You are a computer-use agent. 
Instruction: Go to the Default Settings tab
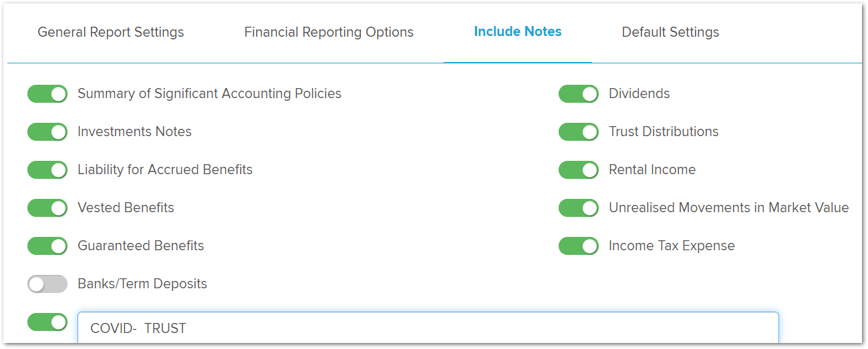coord(670,32)
